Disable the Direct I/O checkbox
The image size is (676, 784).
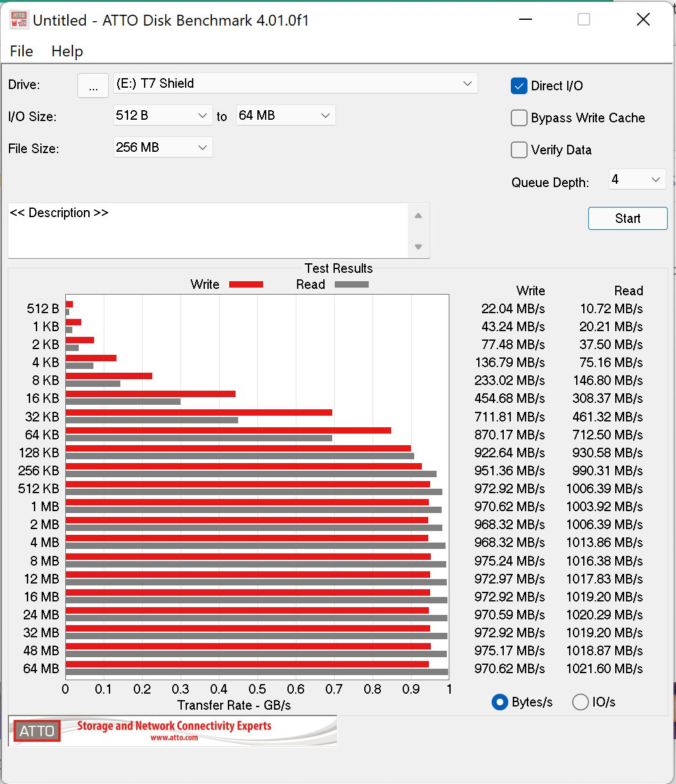519,86
